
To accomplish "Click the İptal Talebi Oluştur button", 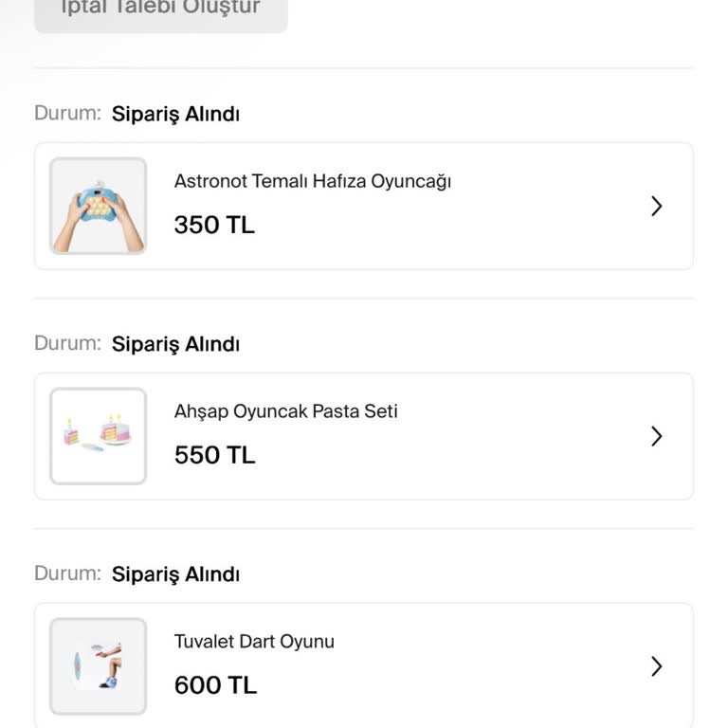I will [x=160, y=9].
